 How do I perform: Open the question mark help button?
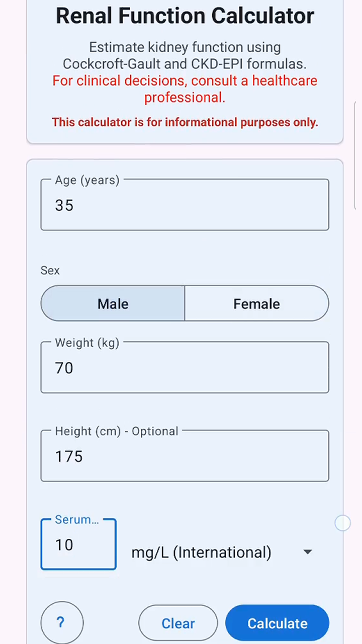(62, 623)
